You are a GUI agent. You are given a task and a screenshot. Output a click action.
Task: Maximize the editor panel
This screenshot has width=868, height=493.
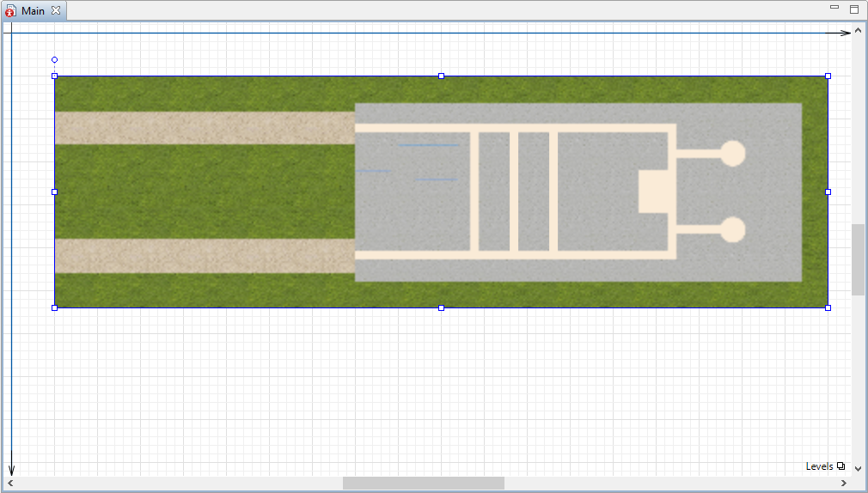click(854, 9)
